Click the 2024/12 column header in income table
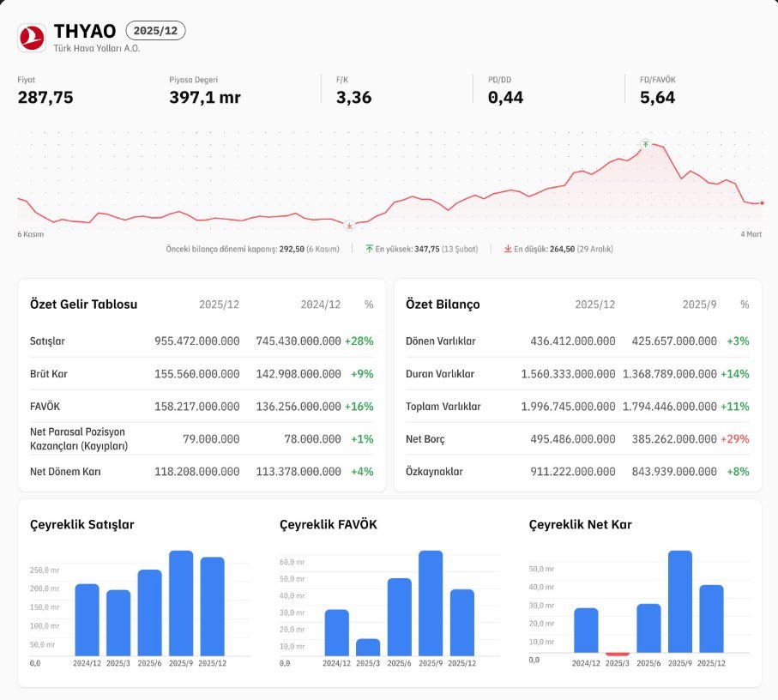The height and width of the screenshot is (700, 778). click(321, 305)
